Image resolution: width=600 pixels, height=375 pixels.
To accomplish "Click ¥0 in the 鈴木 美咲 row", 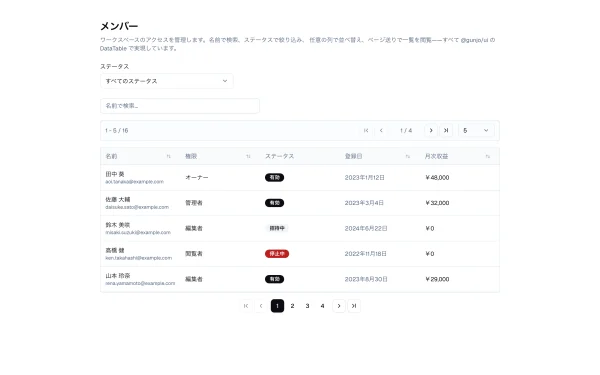I will coord(430,228).
